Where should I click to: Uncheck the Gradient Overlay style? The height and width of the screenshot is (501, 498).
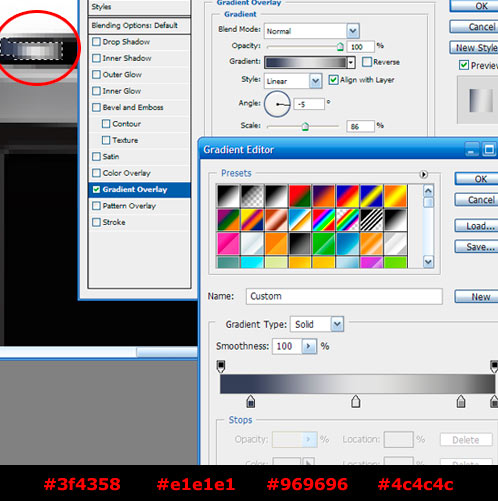point(96,189)
